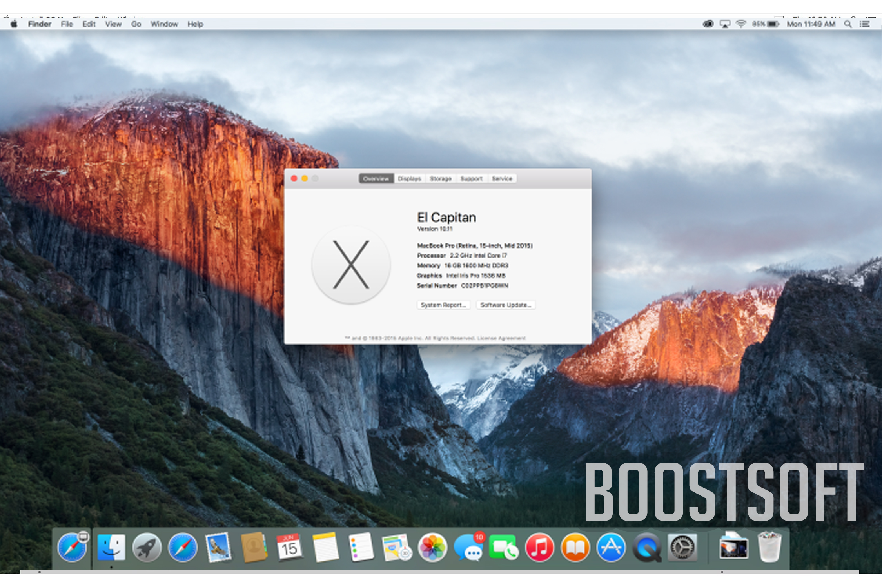Open the License Agreement link
The width and height of the screenshot is (882, 588).
coord(501,338)
